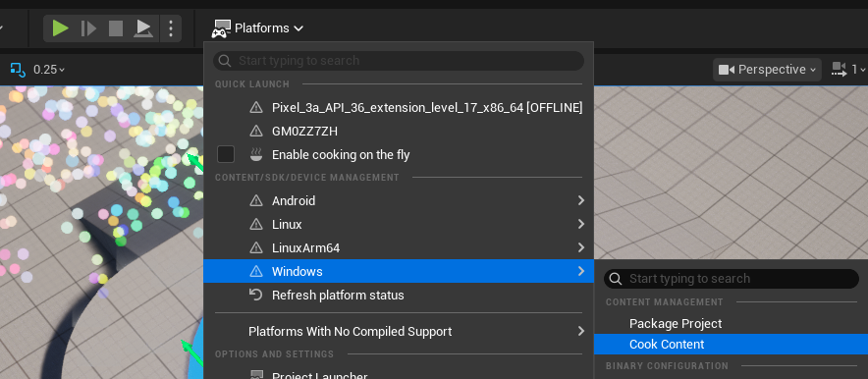Launch on Pixel_3a_API_36 offline device
The image size is (868, 379).
click(399, 108)
